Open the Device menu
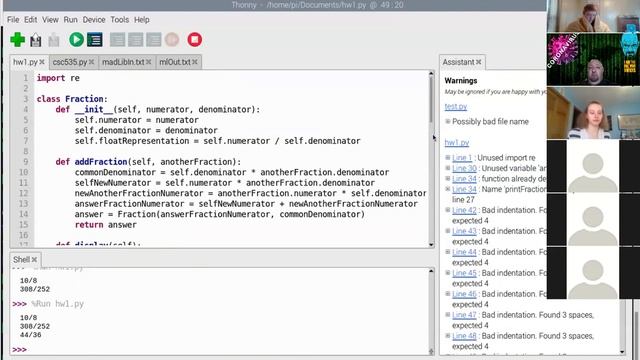Screen dimensions: 640x360 click(x=94, y=20)
